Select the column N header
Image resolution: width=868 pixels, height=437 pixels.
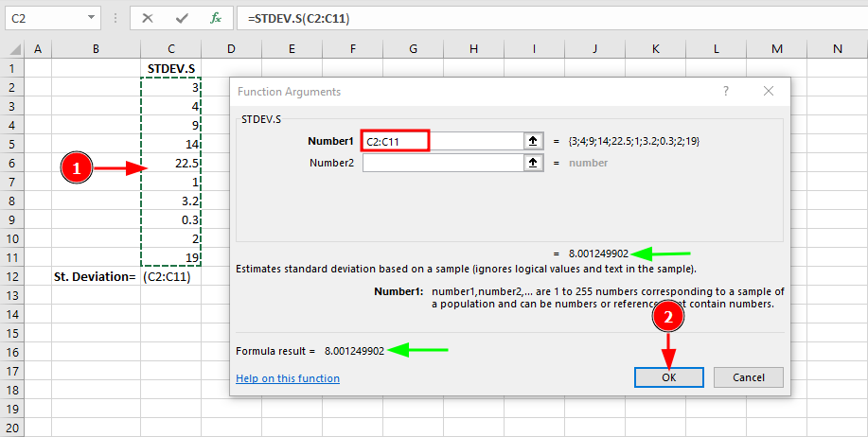pyautogui.click(x=837, y=48)
